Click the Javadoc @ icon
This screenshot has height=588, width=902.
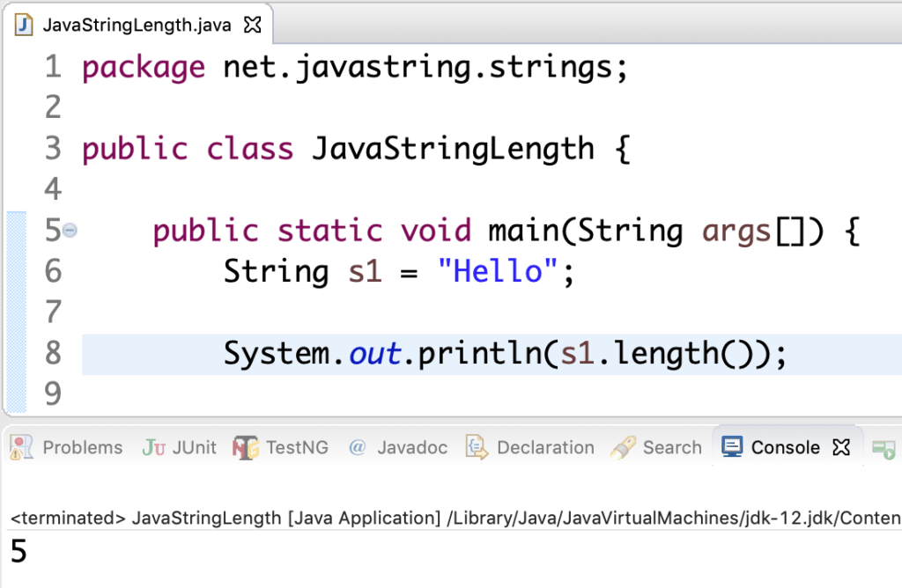pos(356,447)
